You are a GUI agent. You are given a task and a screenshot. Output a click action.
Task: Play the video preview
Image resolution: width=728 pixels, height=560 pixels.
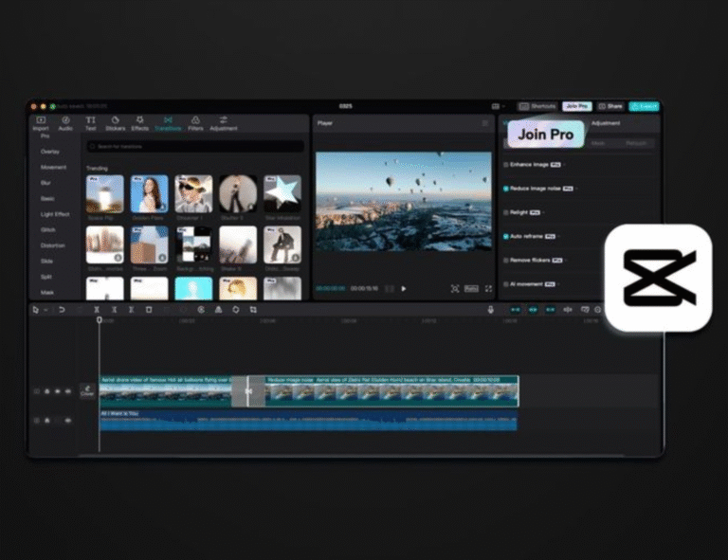[x=404, y=289]
